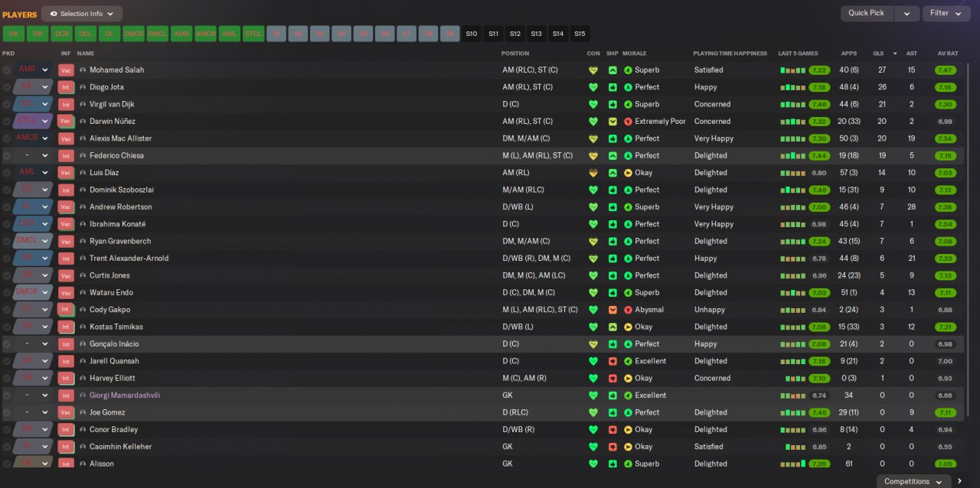
Task: Select the S10 substitute slot tab
Action: point(471,34)
